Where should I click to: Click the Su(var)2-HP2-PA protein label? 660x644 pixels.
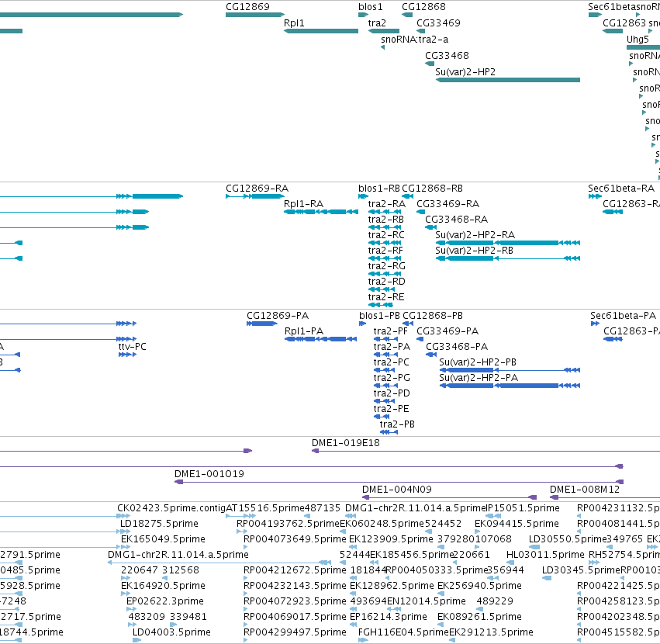tap(479, 378)
